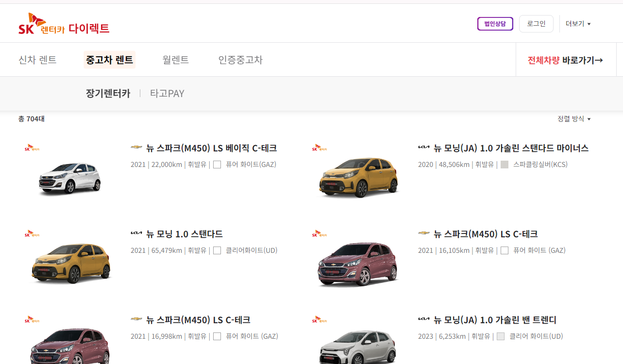Click Kia emblem beside 뉴 모닝 1.0 스탠다드
Image resolution: width=623 pixels, height=364 pixels.
[136, 233]
